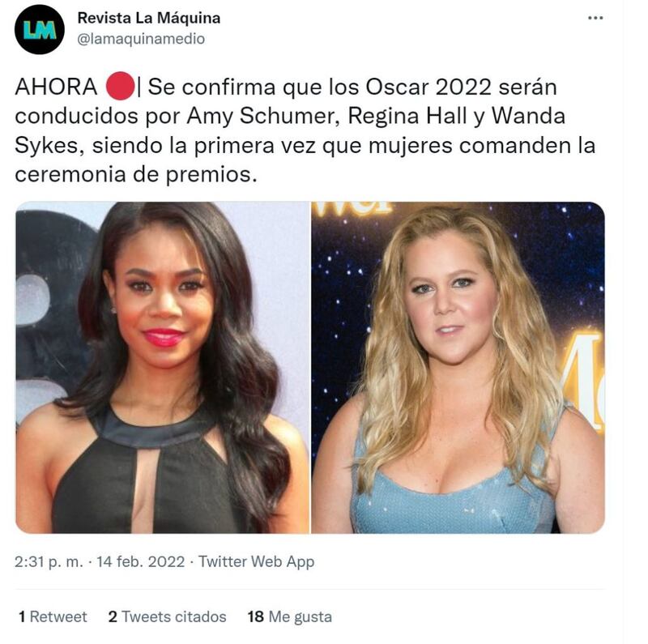Open the tweet's three-dot more options menu
648x644 pixels.
595,18
